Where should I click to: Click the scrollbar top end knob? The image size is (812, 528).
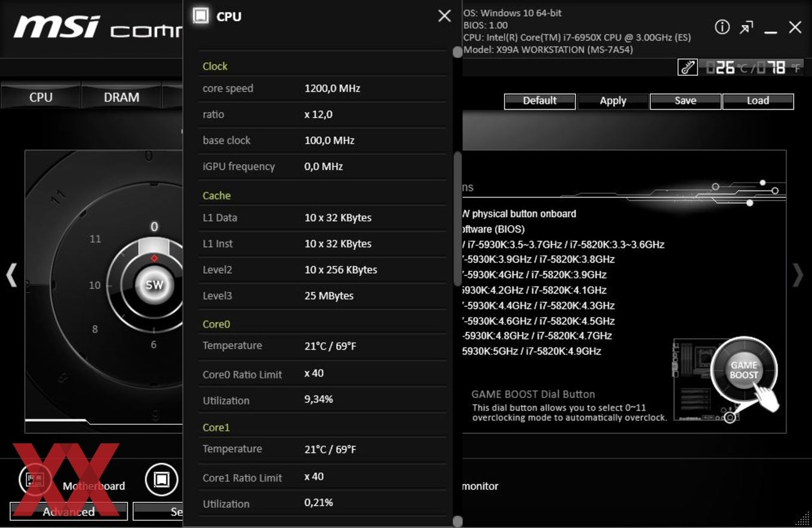pyautogui.click(x=458, y=52)
